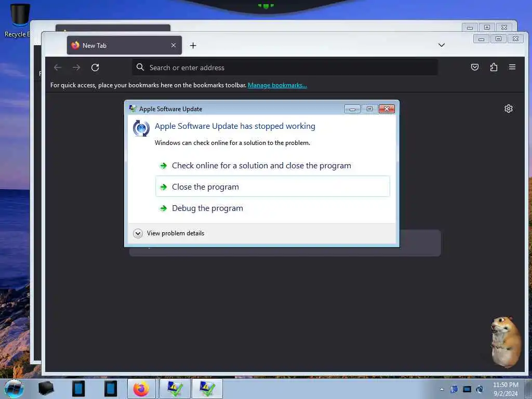Close the Apple Software Update dialog

(387, 109)
